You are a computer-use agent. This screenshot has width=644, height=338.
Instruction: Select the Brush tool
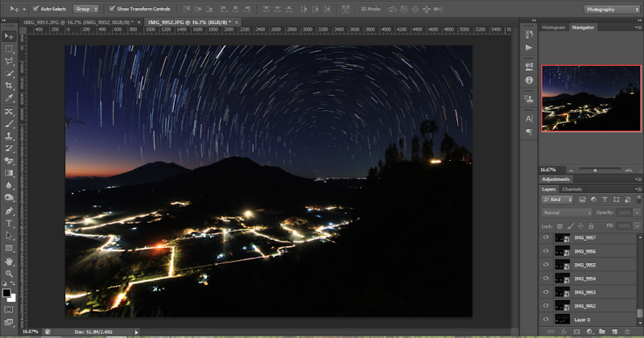[x=9, y=124]
